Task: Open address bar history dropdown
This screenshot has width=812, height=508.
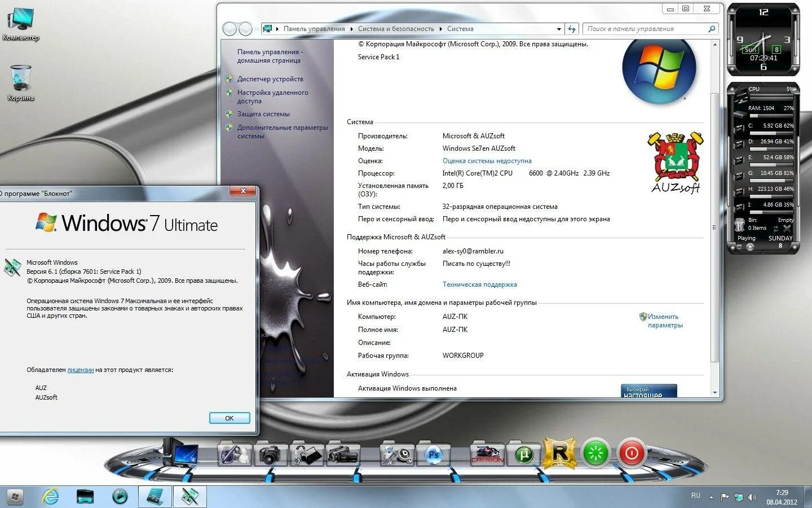Action: pyautogui.click(x=559, y=29)
